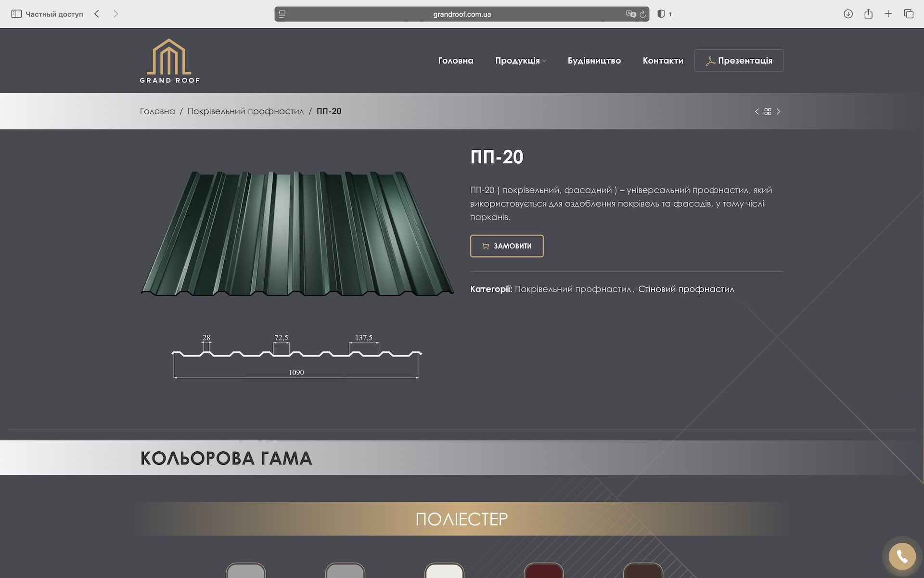The height and width of the screenshot is (578, 924).
Task: Click the ПП-20 breadcrumb text
Action: click(329, 111)
